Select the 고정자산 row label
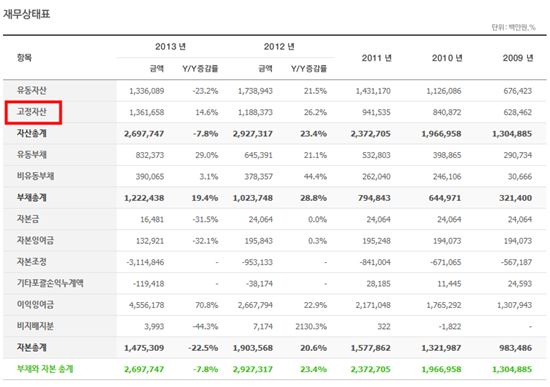The height and width of the screenshot is (387, 550). point(32,112)
